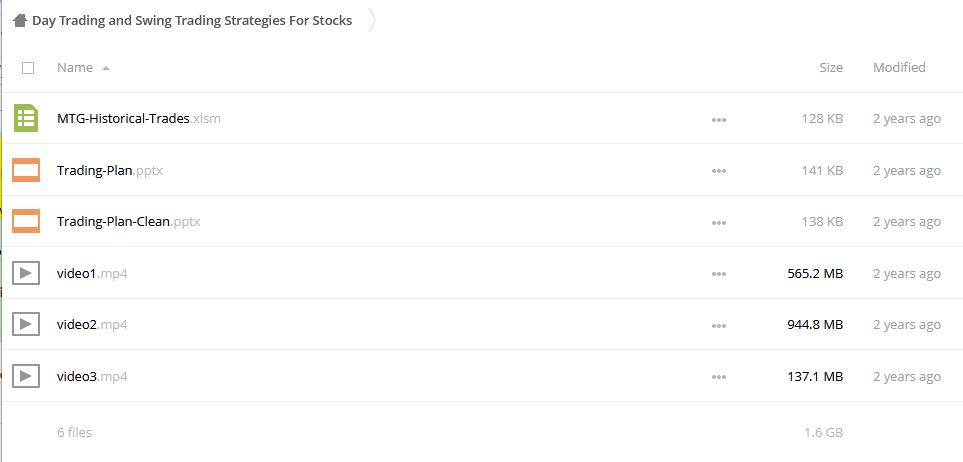
Task: Open more options for video2.mp4
Action: pos(719,326)
